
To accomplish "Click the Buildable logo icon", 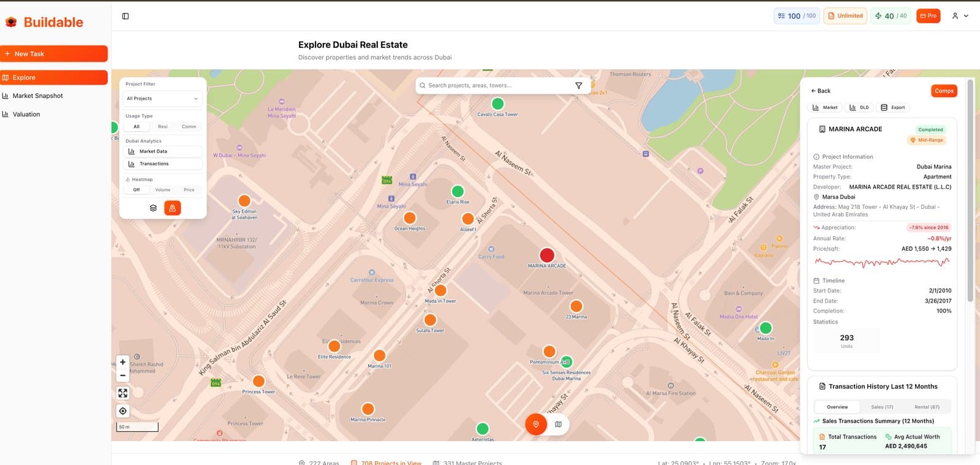I will 11,22.
